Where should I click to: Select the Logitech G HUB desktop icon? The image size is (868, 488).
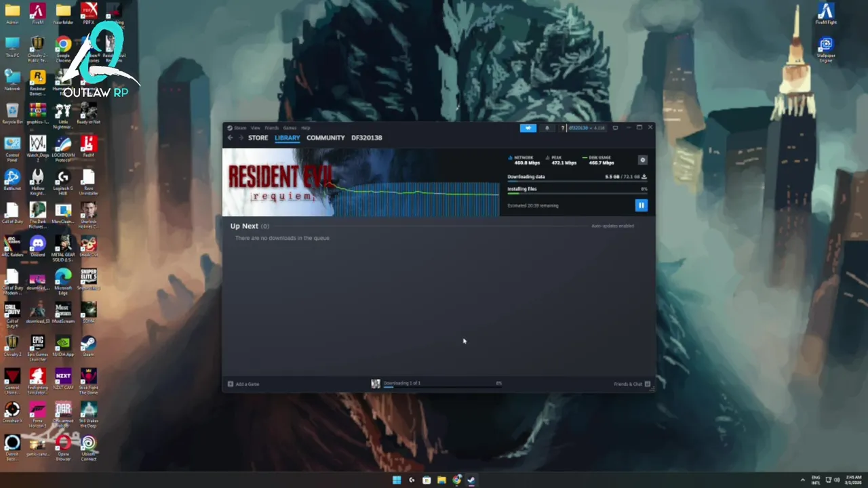coord(63,182)
